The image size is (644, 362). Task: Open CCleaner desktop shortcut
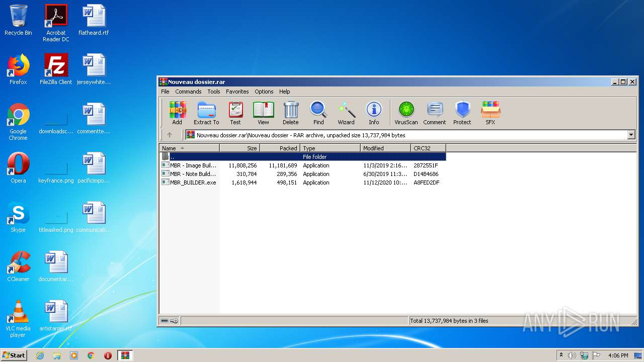(x=18, y=266)
